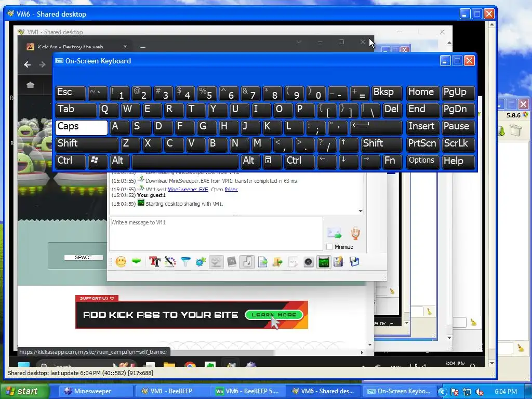Click the send message envelope icon
The width and height of the screenshot is (532, 399).
tap(334, 233)
